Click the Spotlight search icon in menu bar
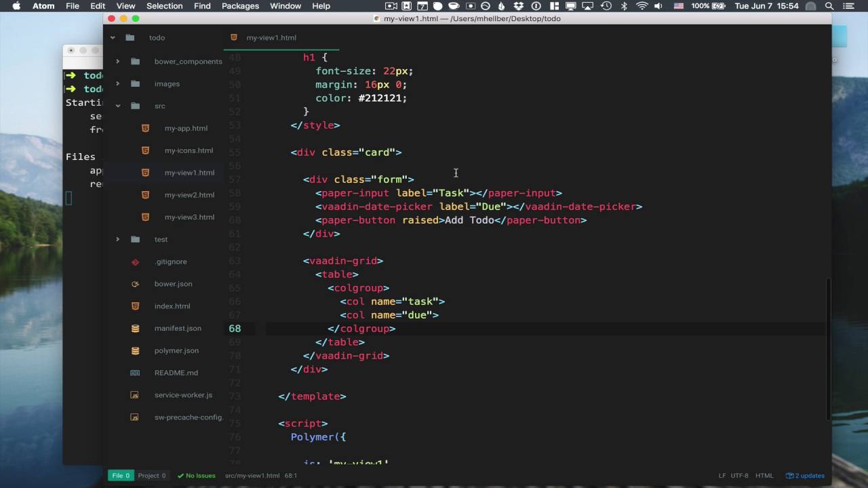 click(829, 6)
